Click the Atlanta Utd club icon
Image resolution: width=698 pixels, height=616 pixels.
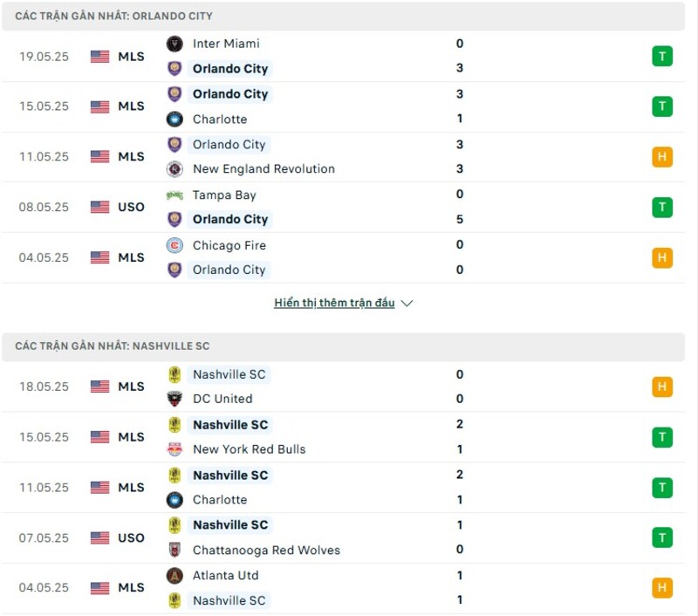click(x=174, y=576)
